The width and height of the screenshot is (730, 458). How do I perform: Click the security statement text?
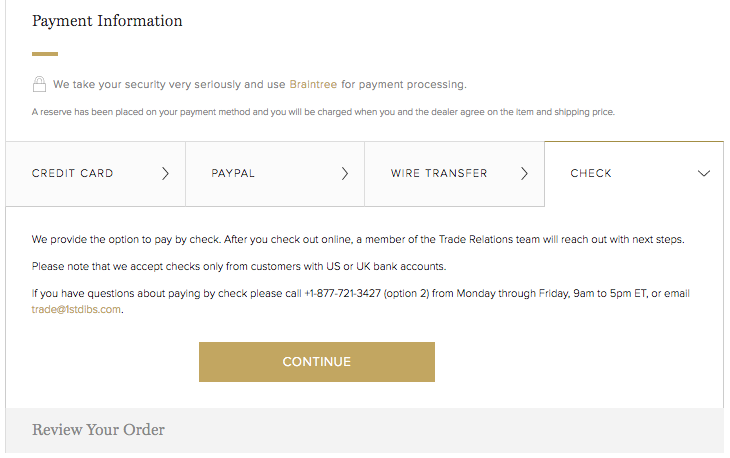(259, 84)
